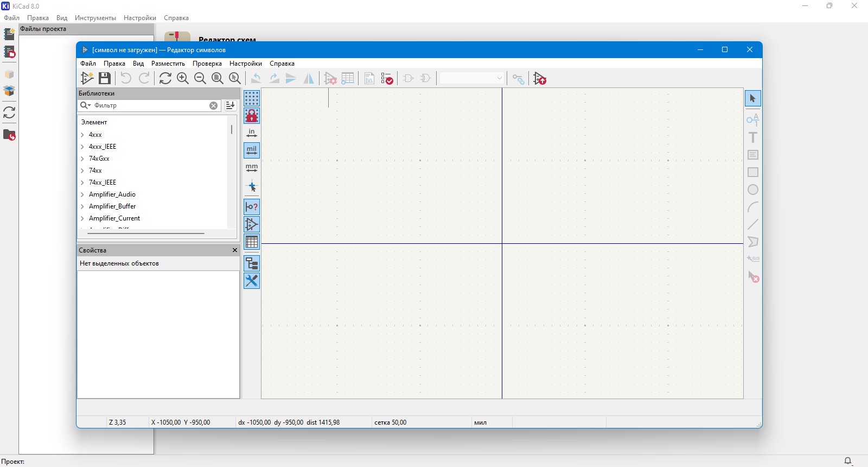The width and height of the screenshot is (868, 467).
Task: Select the Add Pin tool
Action: click(753, 119)
